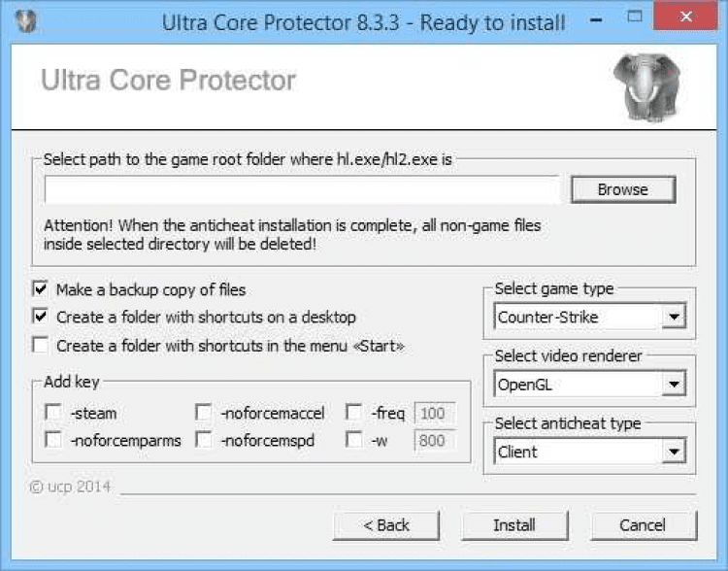Click the elephant logo icon
This screenshot has height=571, width=728.
point(645,86)
